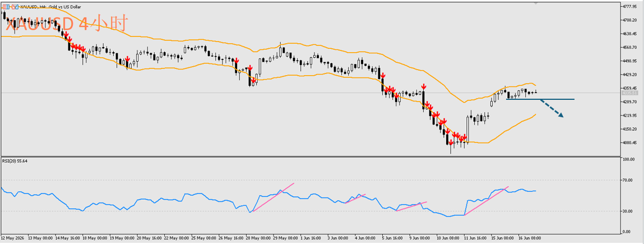Screen dimensions: 644x244
Task: Click time axis label '13 May 08:00'
Action: pos(40,238)
